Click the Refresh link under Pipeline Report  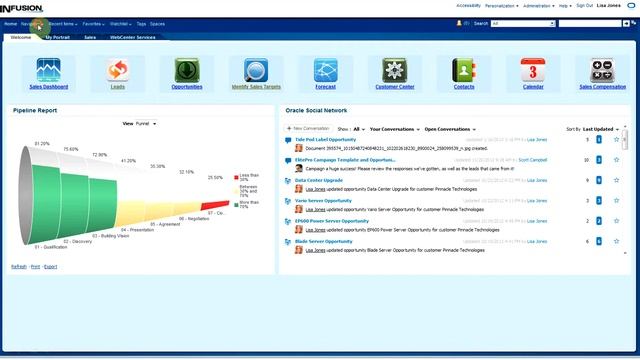pos(19,267)
